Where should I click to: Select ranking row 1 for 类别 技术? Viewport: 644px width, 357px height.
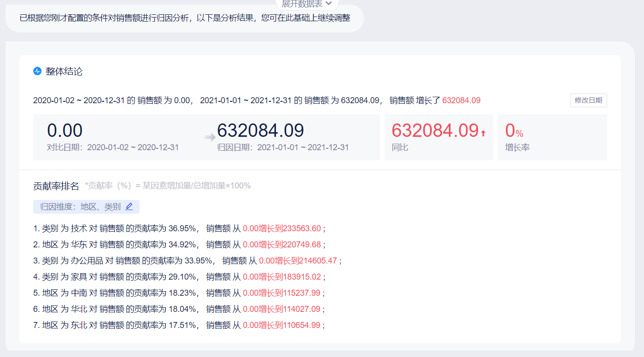click(179, 228)
